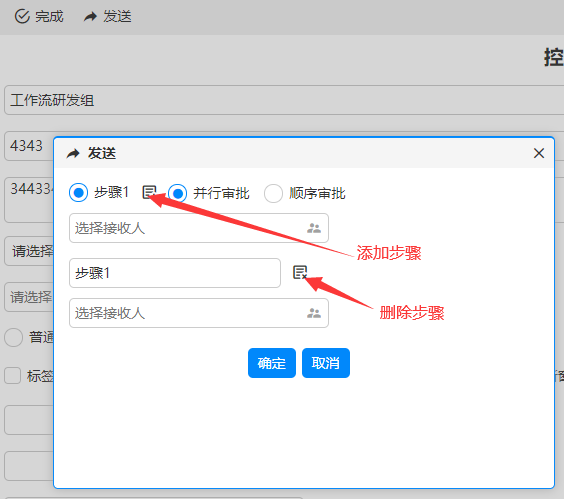
Task: Click the 确定 button
Action: [x=272, y=363]
